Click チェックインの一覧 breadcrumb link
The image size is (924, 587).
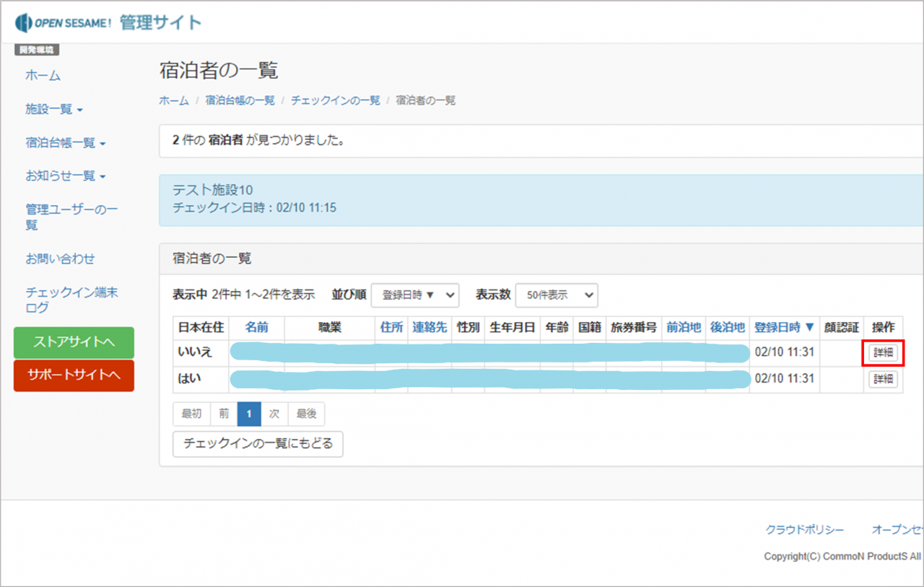335,101
